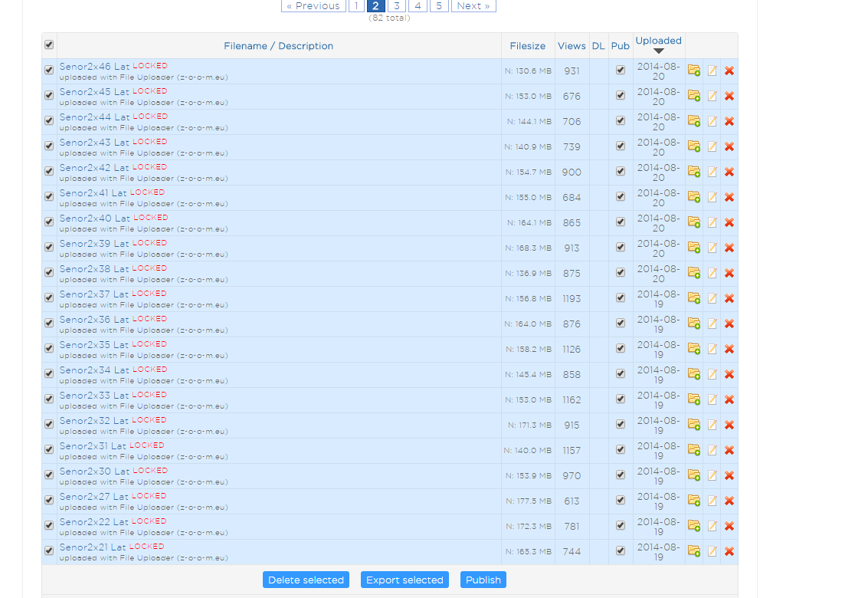Delete Senor2x42 Lat with red X icon

(729, 172)
